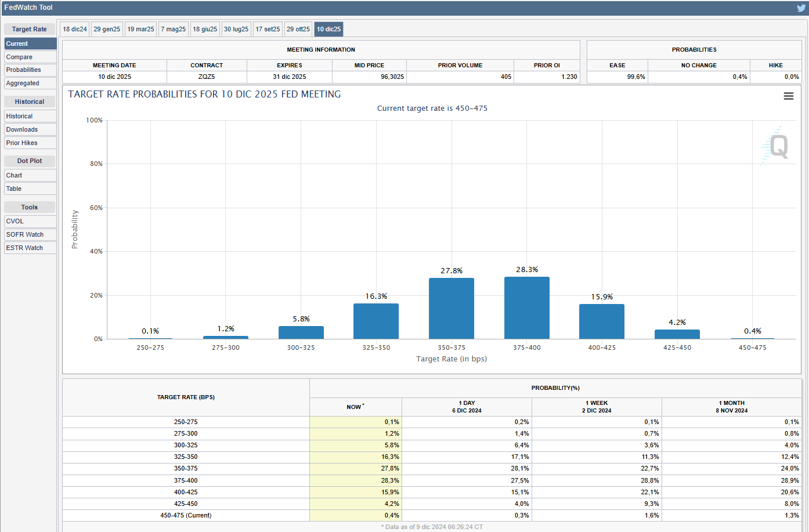Click the 350-375 probability bar
The width and height of the screenshot is (809, 532).
pos(451,309)
